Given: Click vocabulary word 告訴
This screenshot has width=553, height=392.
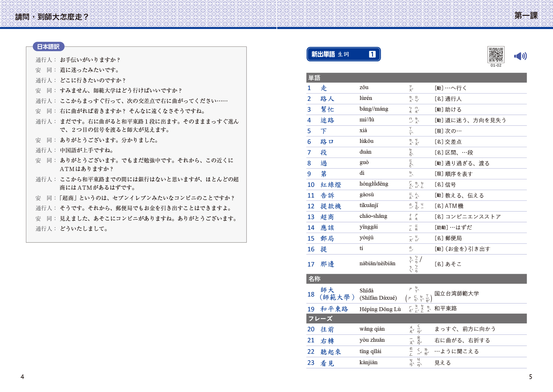Looking at the screenshot, I should click(327, 196).
